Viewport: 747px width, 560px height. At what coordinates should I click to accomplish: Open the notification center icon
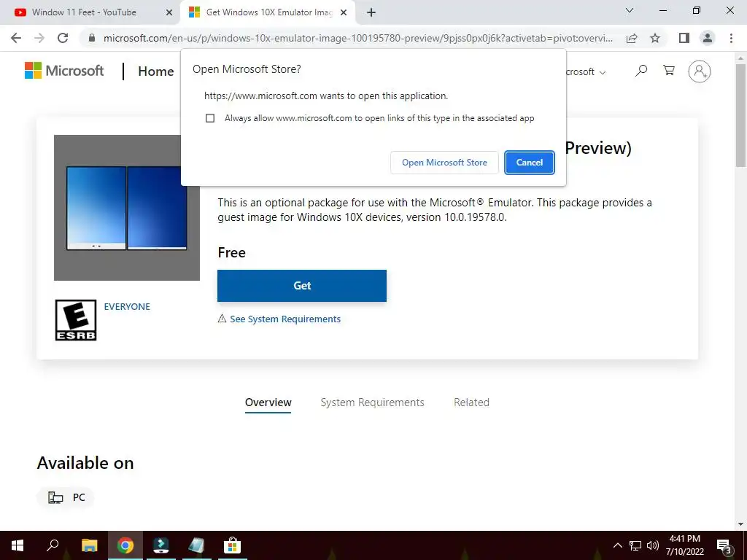coord(724,545)
